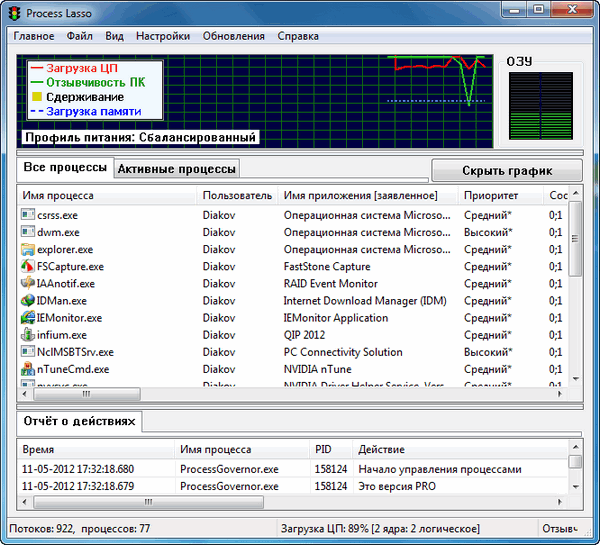
Task: Sort by Имя процесса column header
Action: click(x=107, y=196)
